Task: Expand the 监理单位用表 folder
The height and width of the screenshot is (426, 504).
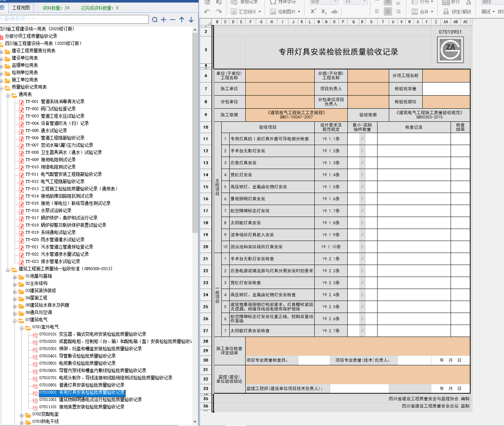Action: tap(1, 66)
